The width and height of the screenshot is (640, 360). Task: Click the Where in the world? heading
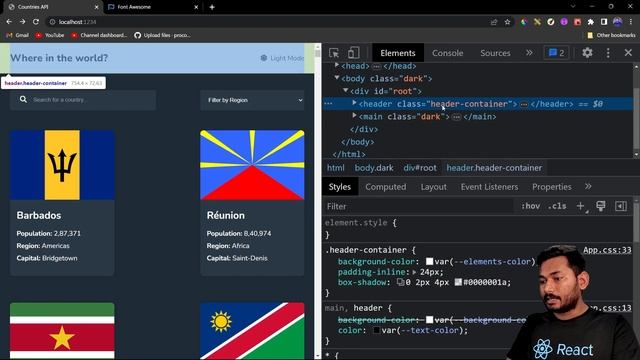59,58
